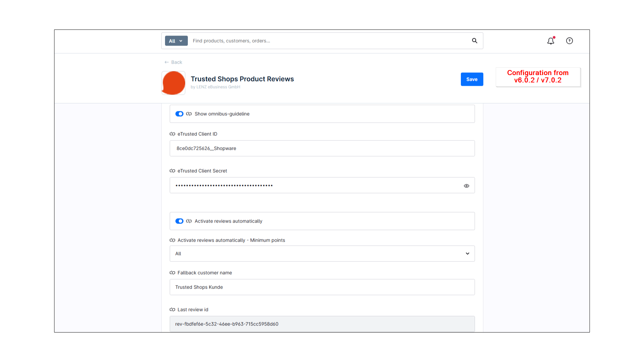Click the Fallback customer name field
Viewport: 644px width, 362px height.
click(x=322, y=287)
